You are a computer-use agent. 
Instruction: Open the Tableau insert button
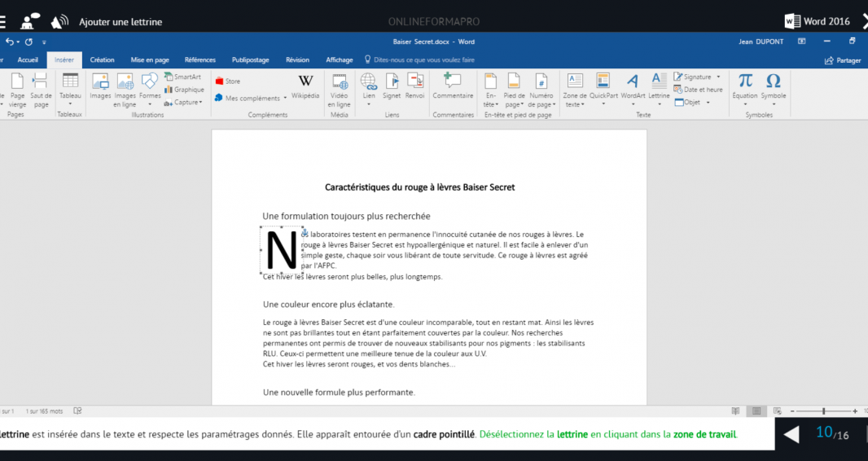[x=70, y=89]
